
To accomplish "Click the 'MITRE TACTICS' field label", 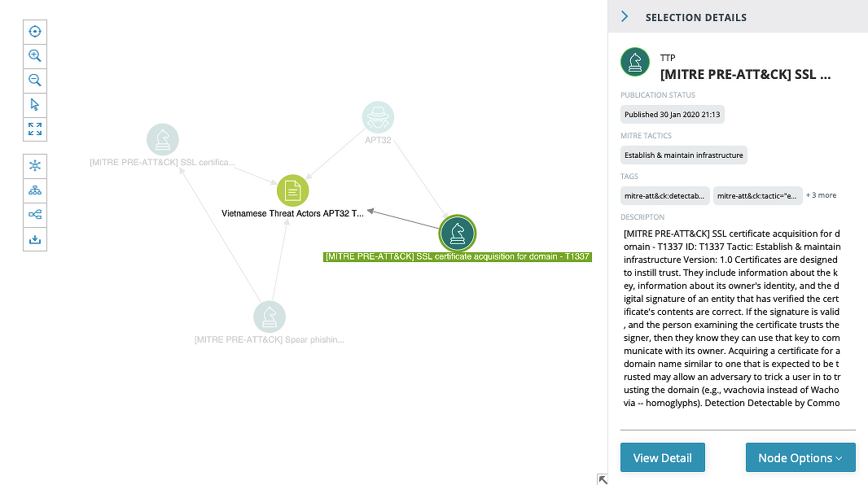I will 646,136.
